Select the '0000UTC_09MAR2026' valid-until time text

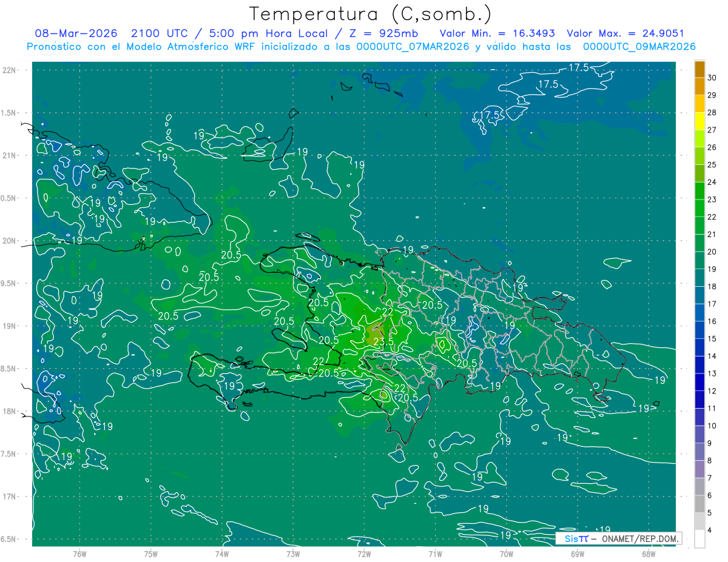pyautogui.click(x=639, y=47)
